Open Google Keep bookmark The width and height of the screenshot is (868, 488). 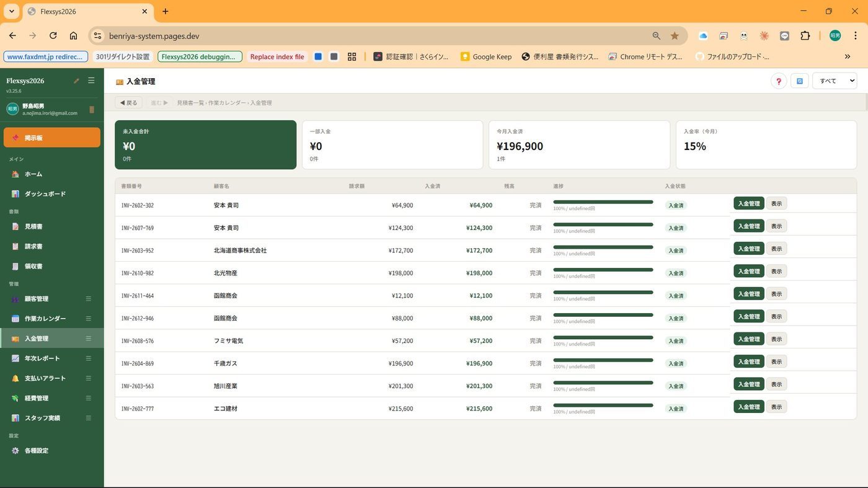(486, 56)
